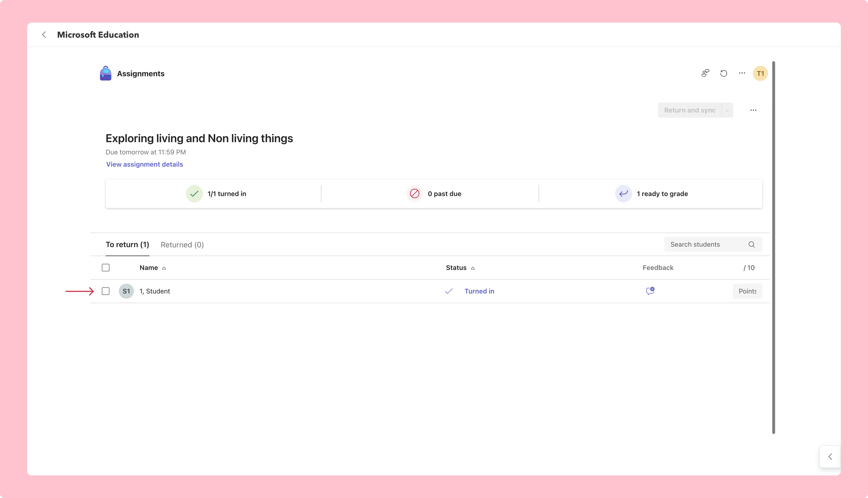
Task: Click the red past due icon
Action: pyautogui.click(x=415, y=194)
